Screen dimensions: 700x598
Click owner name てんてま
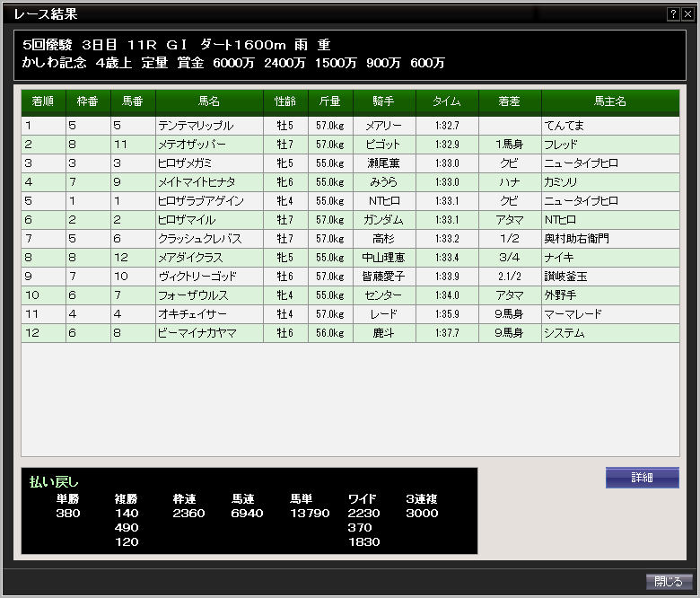(564, 126)
